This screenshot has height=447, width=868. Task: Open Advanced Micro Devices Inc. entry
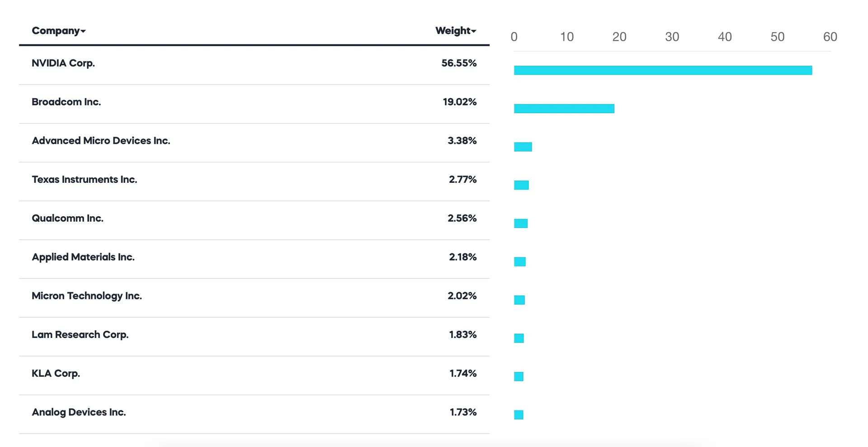(101, 141)
